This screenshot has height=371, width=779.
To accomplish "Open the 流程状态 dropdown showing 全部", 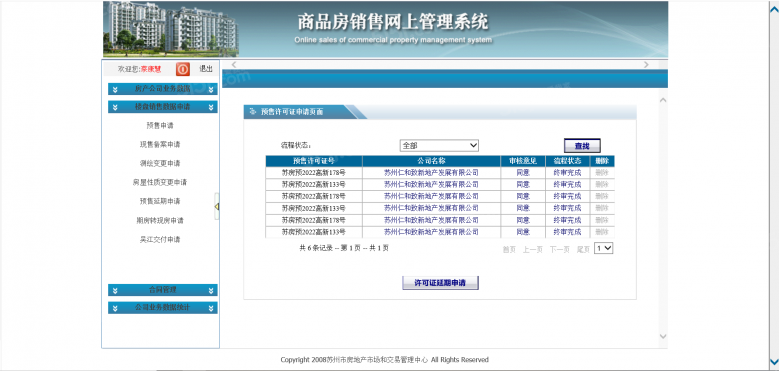I will pos(439,146).
